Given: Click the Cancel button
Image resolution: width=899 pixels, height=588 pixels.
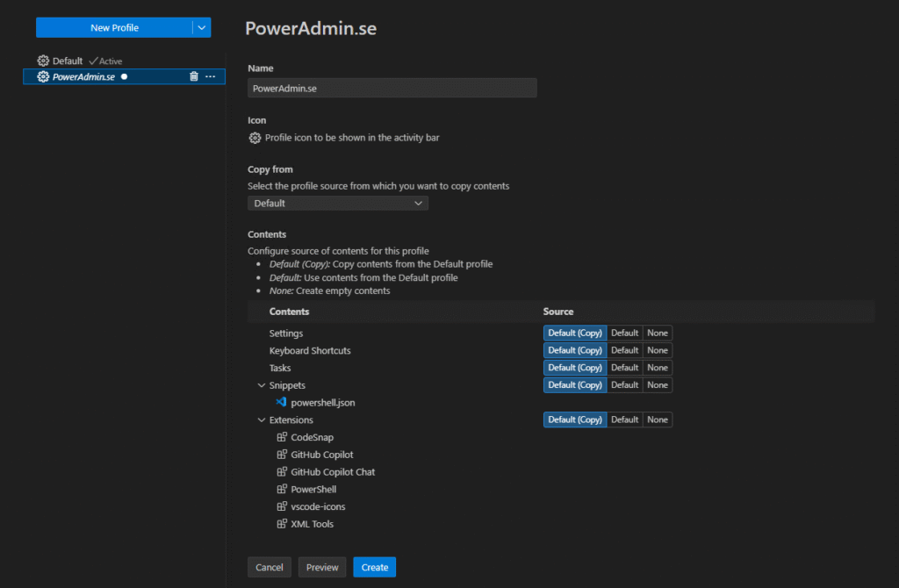Looking at the screenshot, I should pos(269,567).
